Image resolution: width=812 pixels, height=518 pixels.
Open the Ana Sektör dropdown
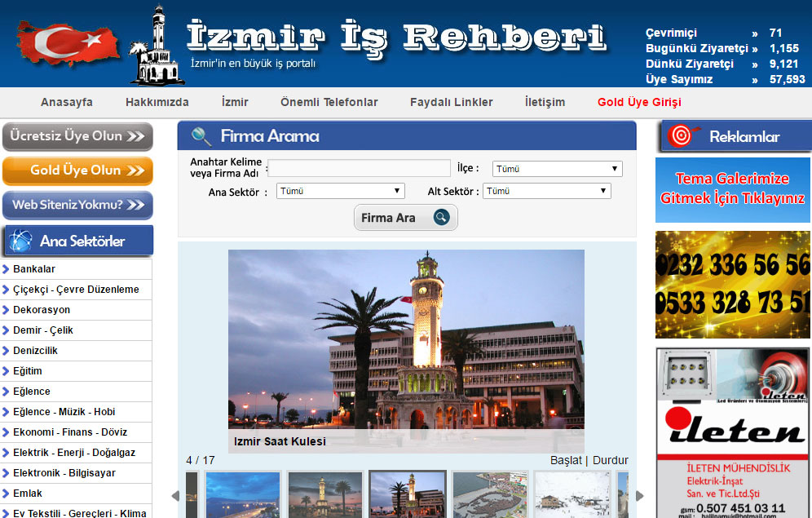coord(340,191)
